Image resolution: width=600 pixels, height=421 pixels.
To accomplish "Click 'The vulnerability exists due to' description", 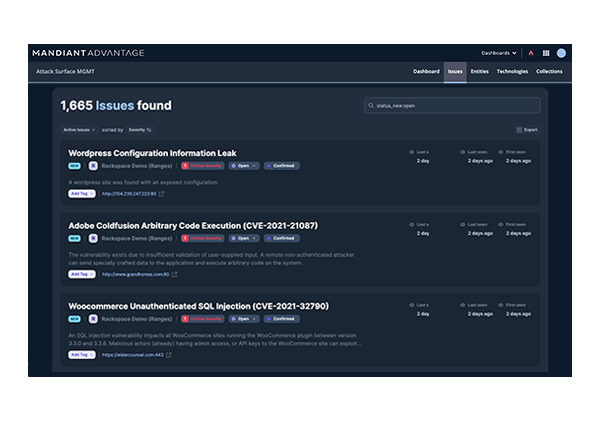I will coord(211,259).
